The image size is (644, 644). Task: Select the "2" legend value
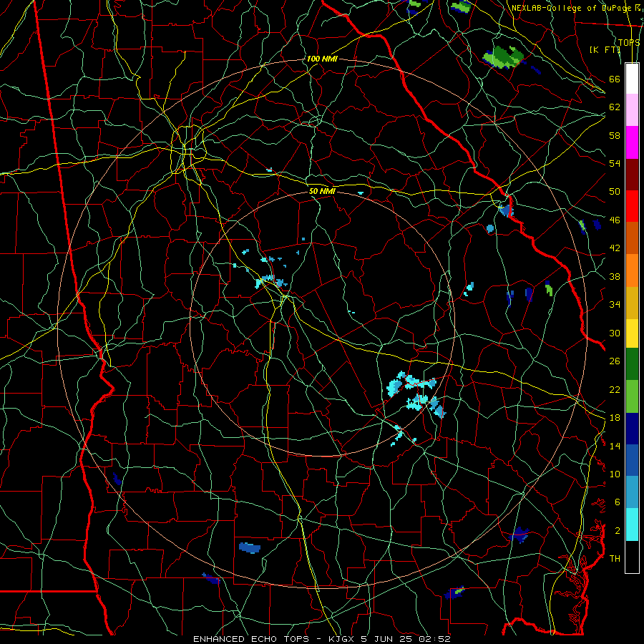tap(618, 530)
